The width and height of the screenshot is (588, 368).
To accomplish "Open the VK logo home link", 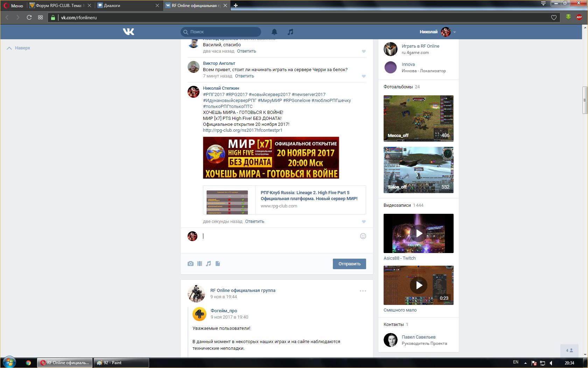I will point(128,32).
